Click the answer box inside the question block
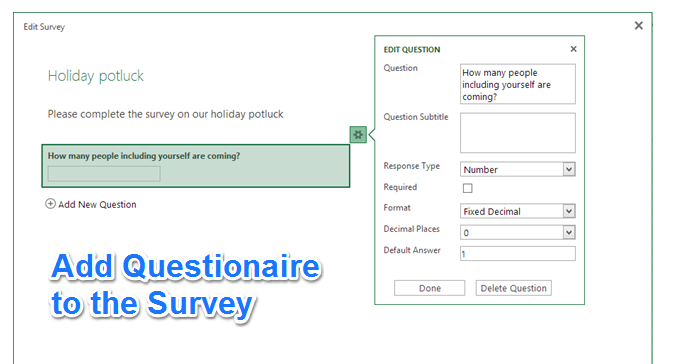 point(104,174)
